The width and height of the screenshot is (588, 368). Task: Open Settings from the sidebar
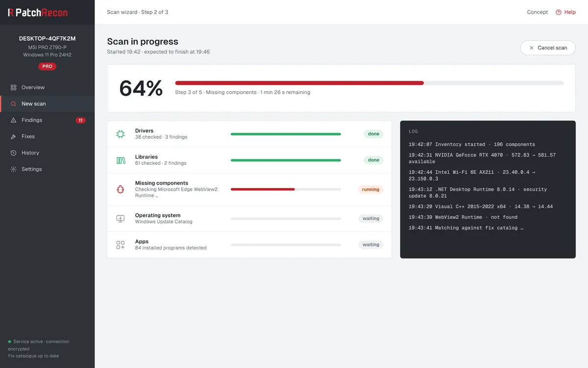pyautogui.click(x=47, y=169)
